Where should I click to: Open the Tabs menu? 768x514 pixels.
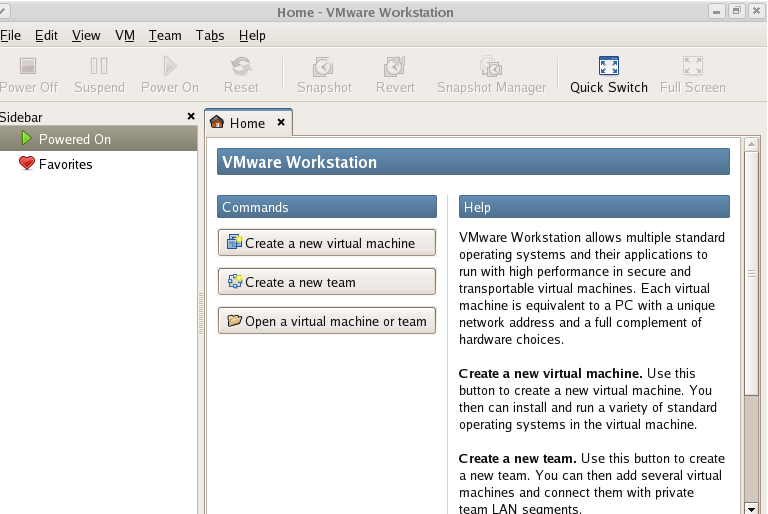click(210, 36)
